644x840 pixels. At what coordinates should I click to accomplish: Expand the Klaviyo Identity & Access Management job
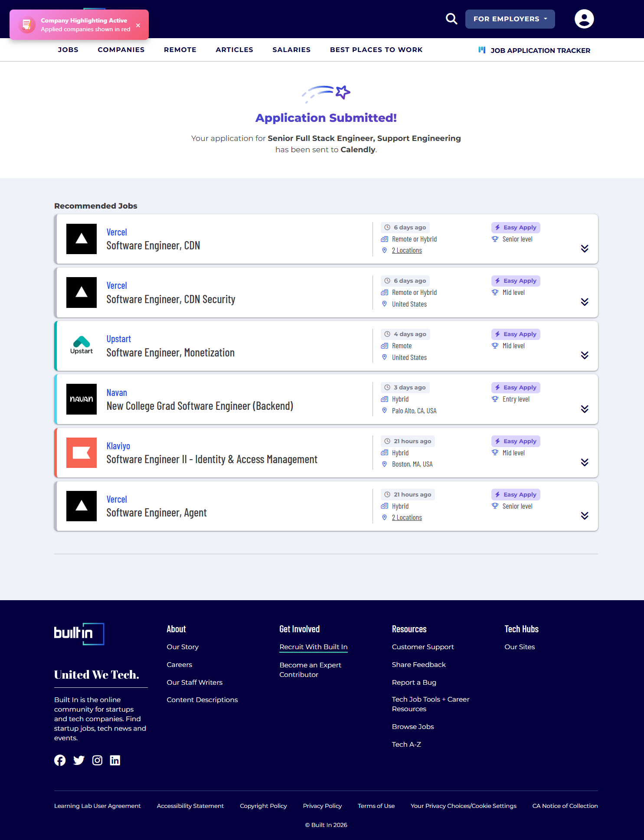(584, 462)
